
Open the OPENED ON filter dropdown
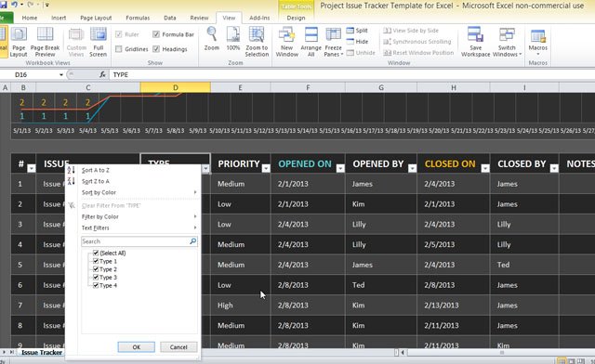click(x=340, y=168)
